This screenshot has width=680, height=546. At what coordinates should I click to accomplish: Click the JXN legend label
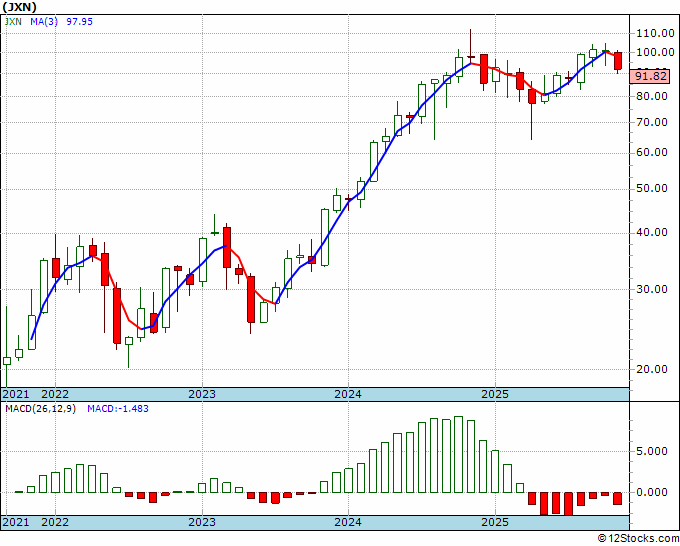tap(13, 22)
